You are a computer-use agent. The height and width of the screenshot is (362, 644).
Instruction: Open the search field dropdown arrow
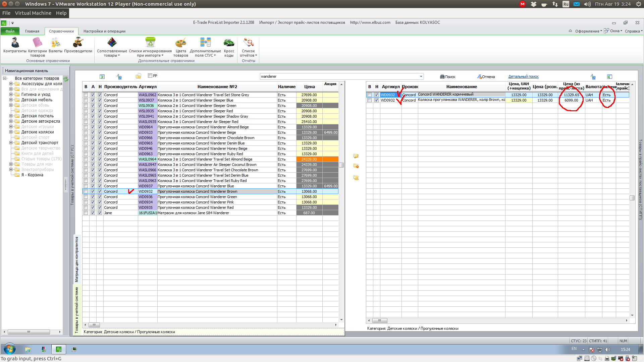(421, 76)
